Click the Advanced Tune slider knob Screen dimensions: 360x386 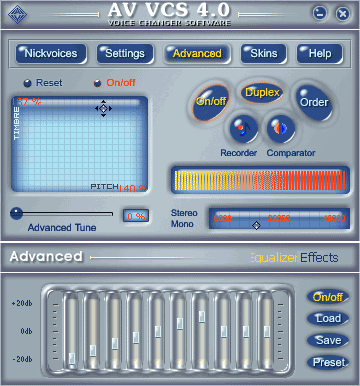[x=16, y=213]
